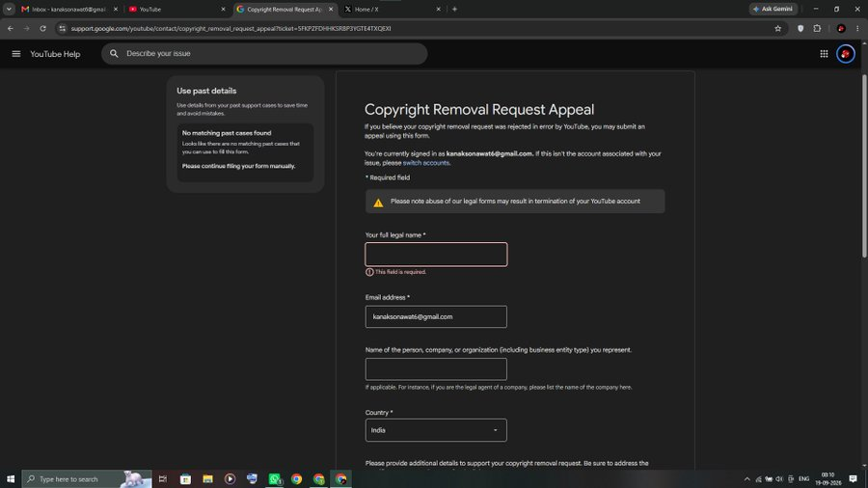
Task: View site information icon in address bar
Action: pos(62,28)
